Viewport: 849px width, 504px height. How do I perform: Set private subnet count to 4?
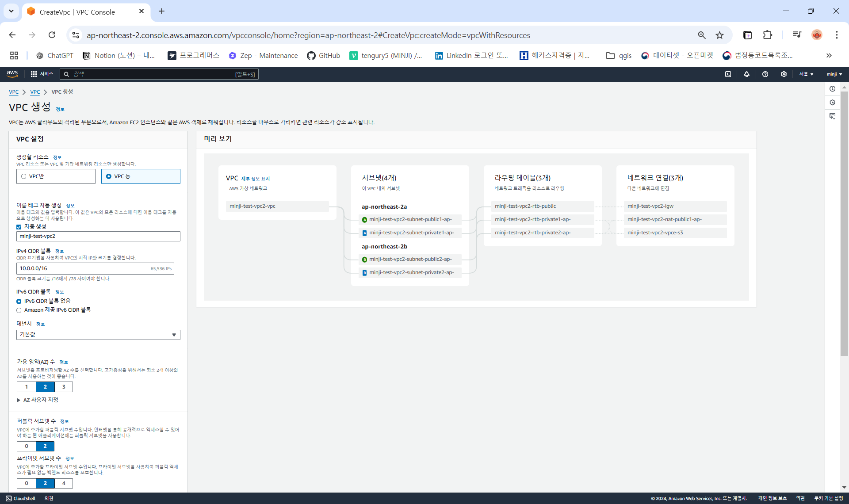coord(64,483)
